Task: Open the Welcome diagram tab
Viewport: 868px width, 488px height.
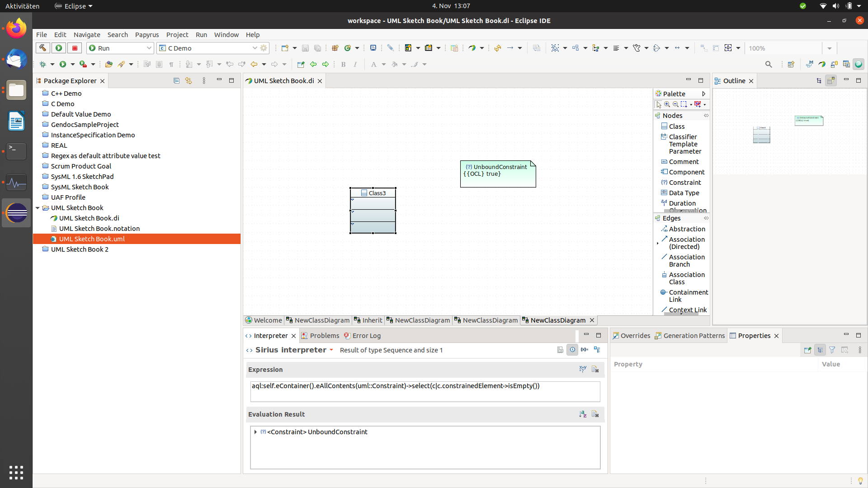Action: tap(264, 320)
